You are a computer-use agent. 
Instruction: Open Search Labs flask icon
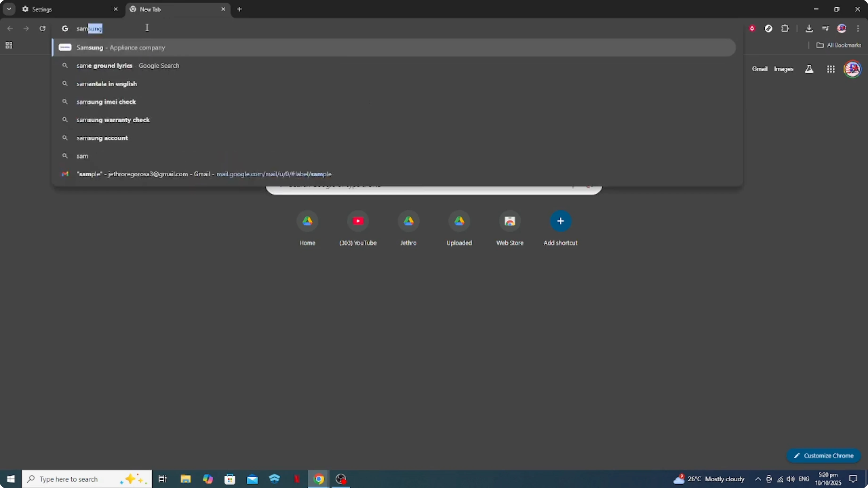tap(809, 69)
